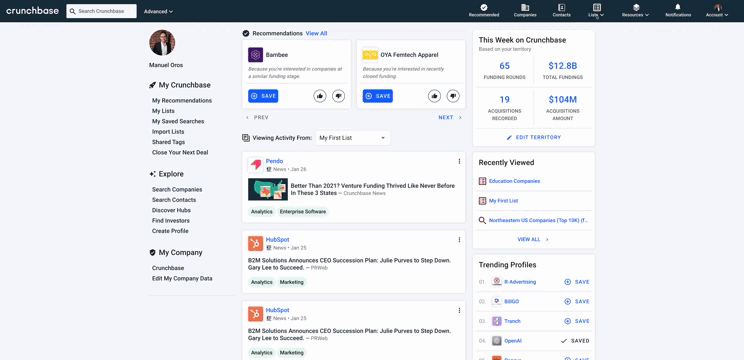
Task: Click Northeastern US Companies search icon
Action: [x=482, y=221]
